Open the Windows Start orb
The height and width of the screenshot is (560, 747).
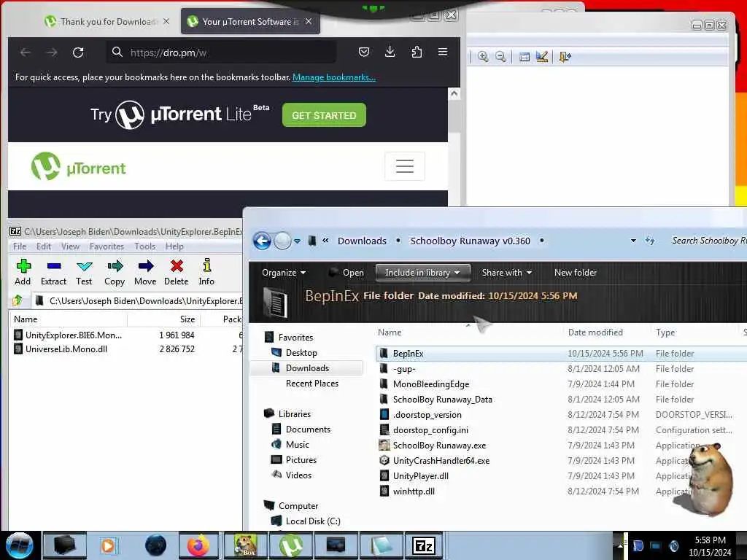pyautogui.click(x=19, y=545)
